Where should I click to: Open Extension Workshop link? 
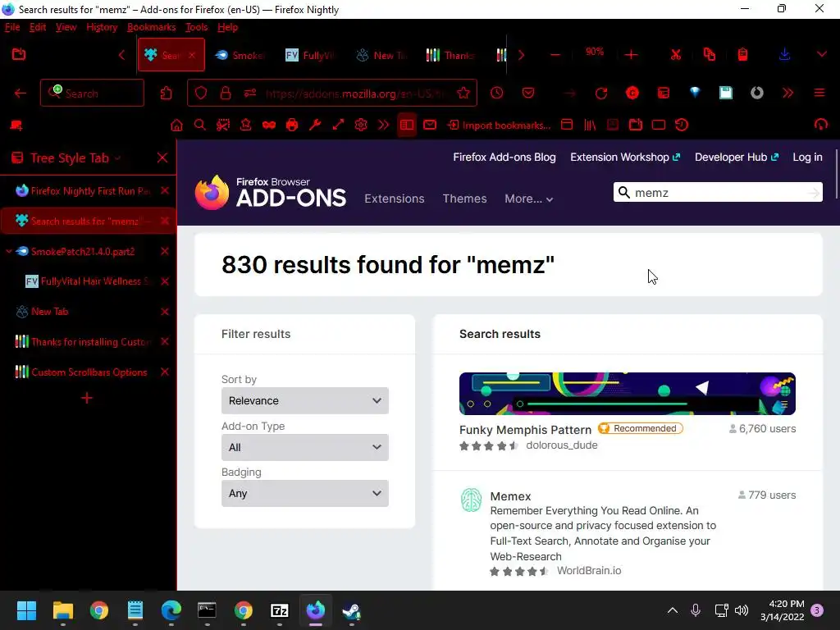pyautogui.click(x=624, y=157)
